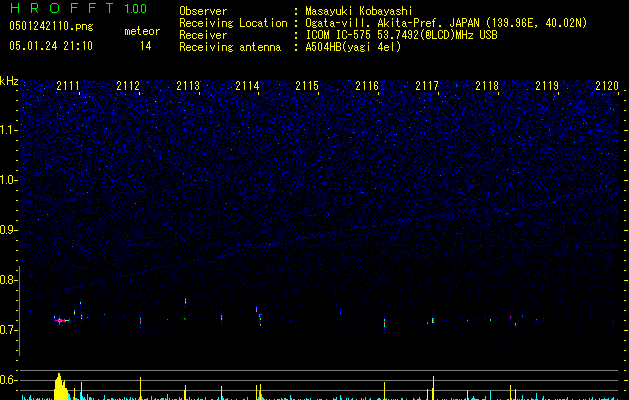
Task: Click receiver value ICOM IC-575 53.7492 MHz USB
Action: pos(401,35)
